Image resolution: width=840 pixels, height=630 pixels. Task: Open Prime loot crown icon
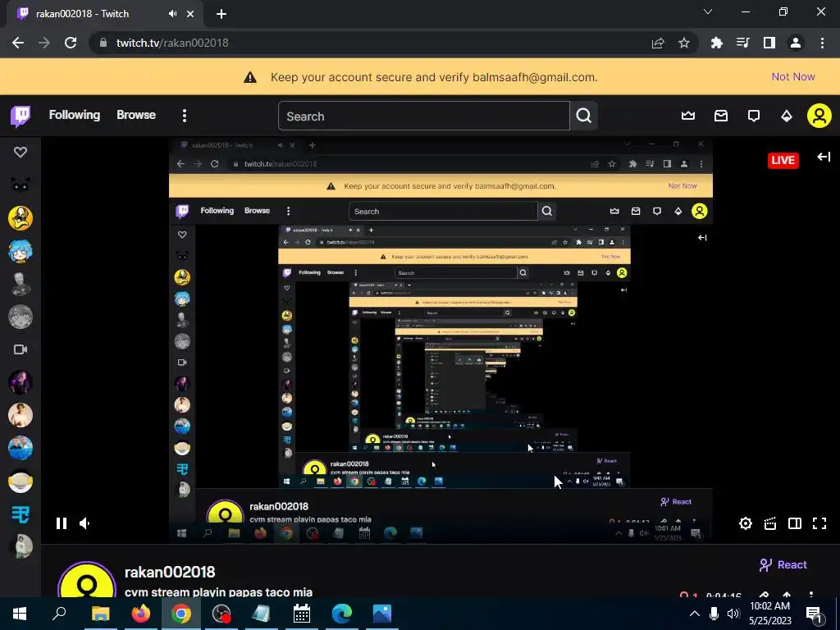click(688, 116)
